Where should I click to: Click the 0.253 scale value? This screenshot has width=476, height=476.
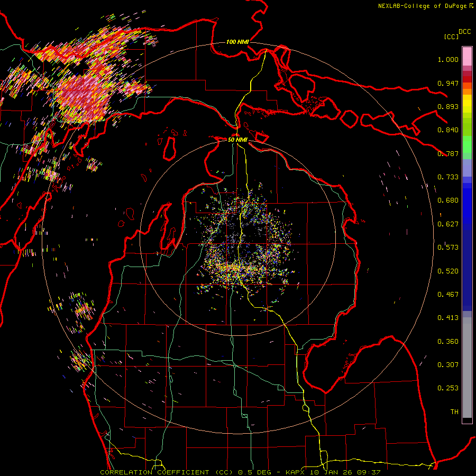(x=448, y=388)
